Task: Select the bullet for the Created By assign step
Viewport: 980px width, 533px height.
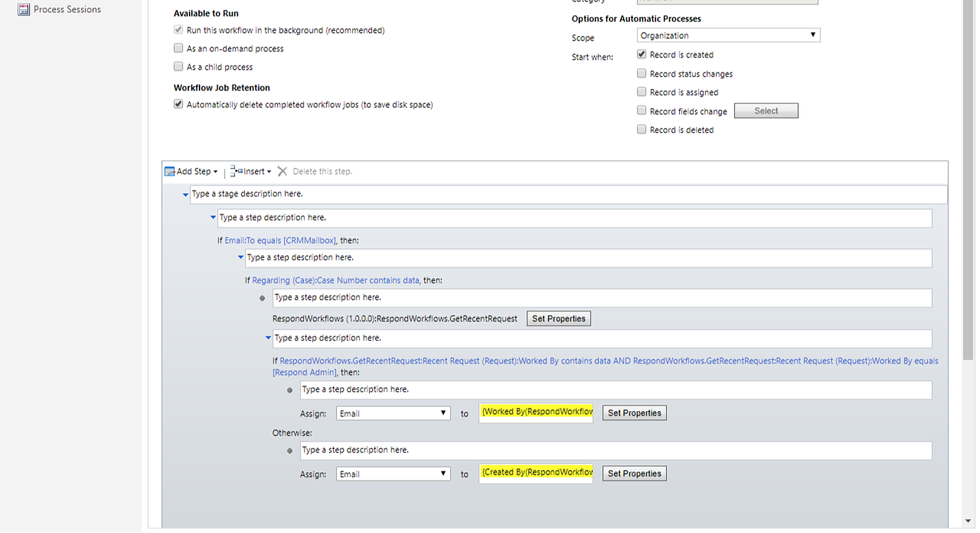Action: [290, 451]
